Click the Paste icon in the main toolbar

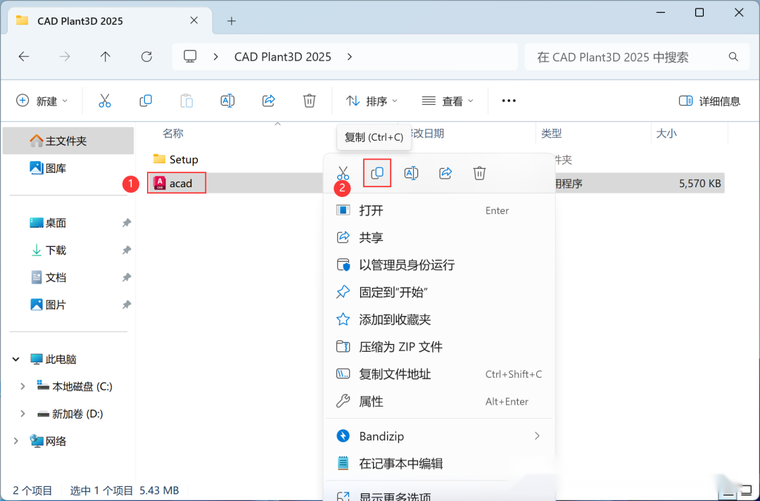[x=187, y=101]
